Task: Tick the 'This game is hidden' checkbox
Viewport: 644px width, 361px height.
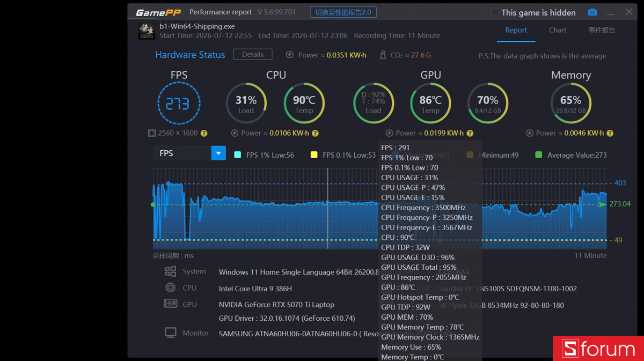Action: pyautogui.click(x=495, y=12)
